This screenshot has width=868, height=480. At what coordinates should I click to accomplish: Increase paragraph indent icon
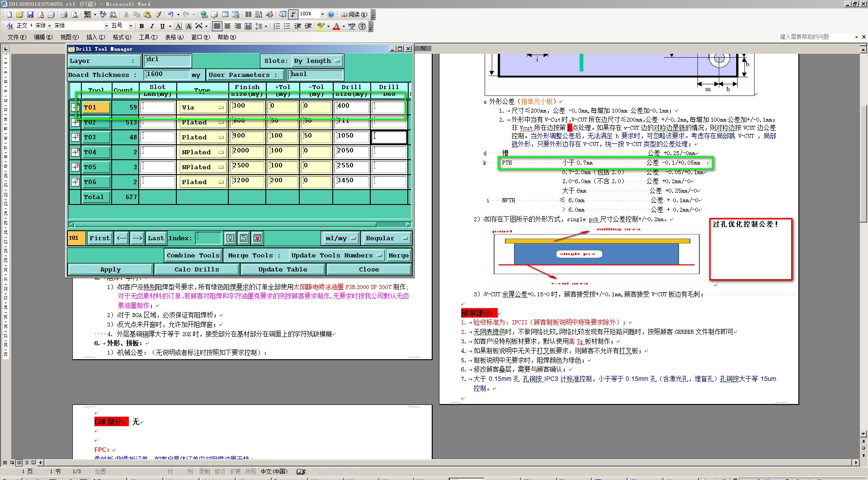(x=308, y=26)
